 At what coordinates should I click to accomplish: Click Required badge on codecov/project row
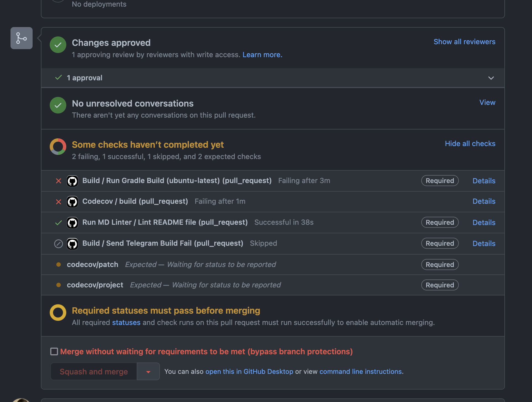point(440,285)
